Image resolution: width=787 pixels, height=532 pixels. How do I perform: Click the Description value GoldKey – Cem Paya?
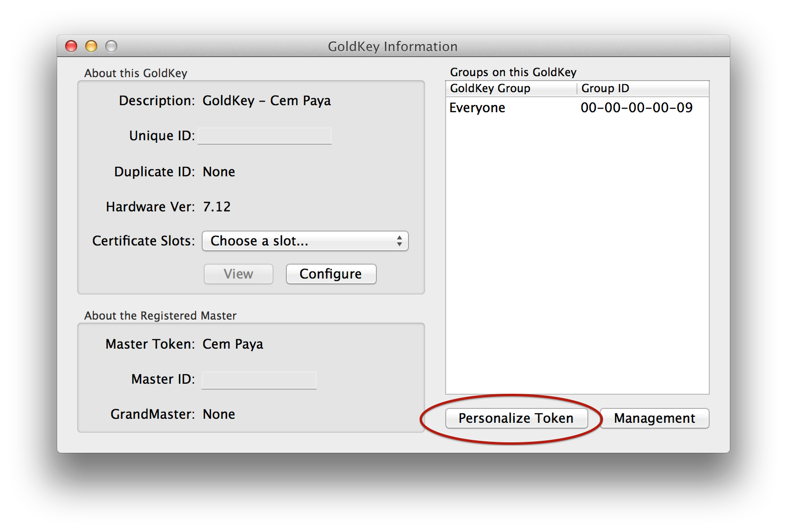pyautogui.click(x=267, y=101)
